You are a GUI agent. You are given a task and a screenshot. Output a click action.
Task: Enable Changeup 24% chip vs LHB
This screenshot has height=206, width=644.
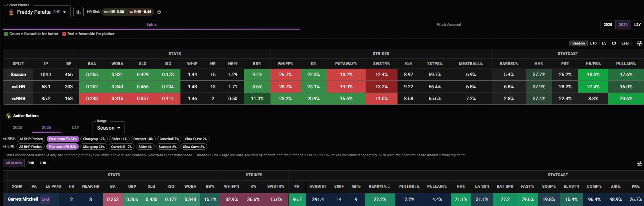click(94, 147)
